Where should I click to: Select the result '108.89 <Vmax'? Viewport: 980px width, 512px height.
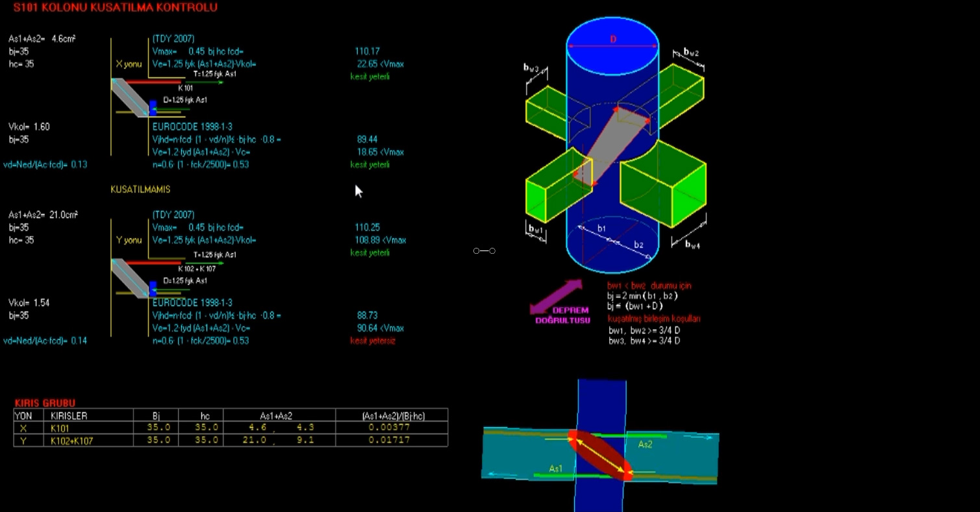(x=381, y=240)
